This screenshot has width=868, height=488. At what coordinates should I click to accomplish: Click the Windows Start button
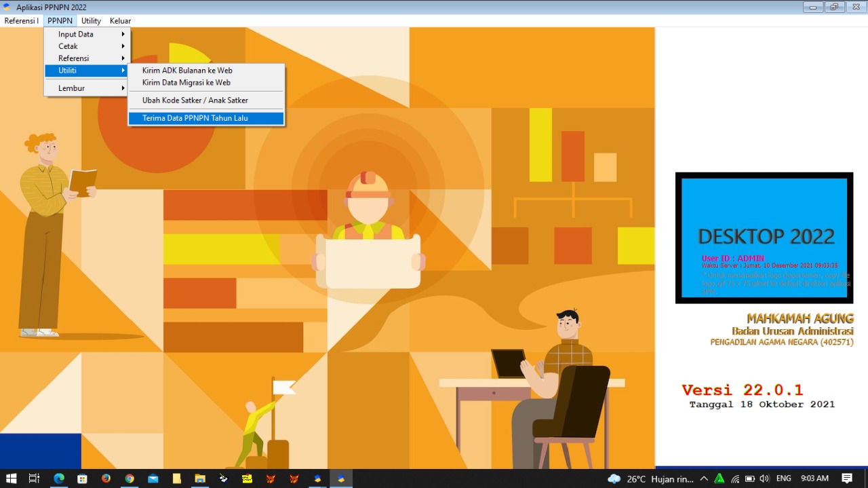pos(11,478)
